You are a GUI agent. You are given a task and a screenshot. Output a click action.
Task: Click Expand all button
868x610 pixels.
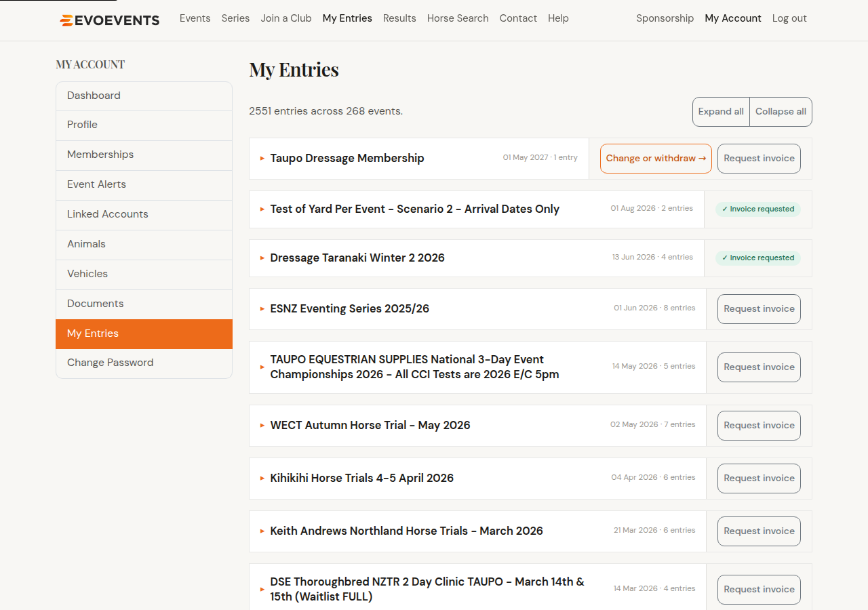point(721,112)
